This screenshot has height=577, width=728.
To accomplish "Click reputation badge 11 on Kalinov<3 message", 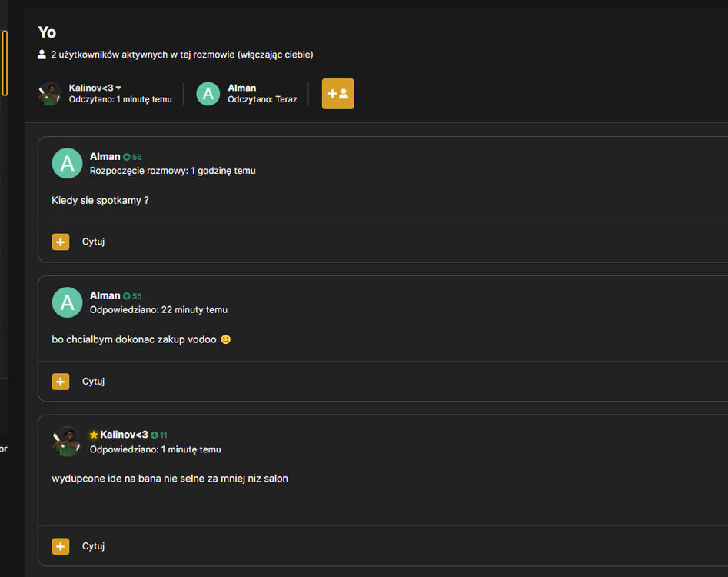I will [159, 435].
